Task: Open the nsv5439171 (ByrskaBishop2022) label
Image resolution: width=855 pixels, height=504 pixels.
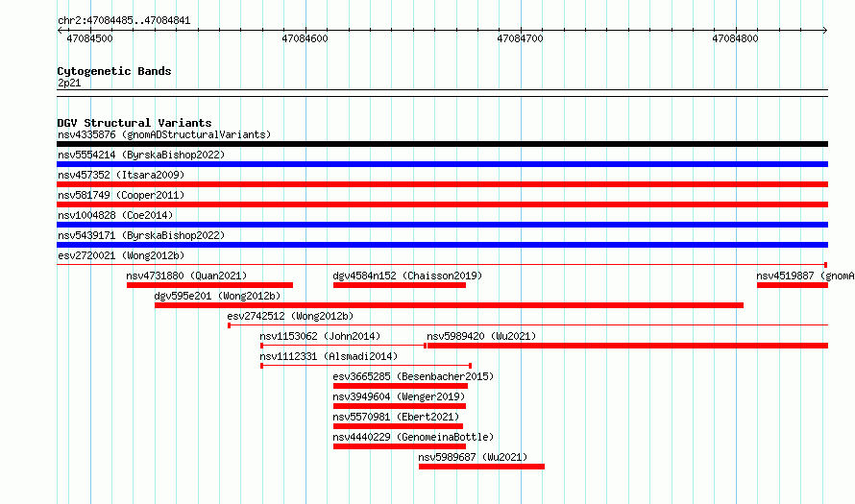Action: 141,235
